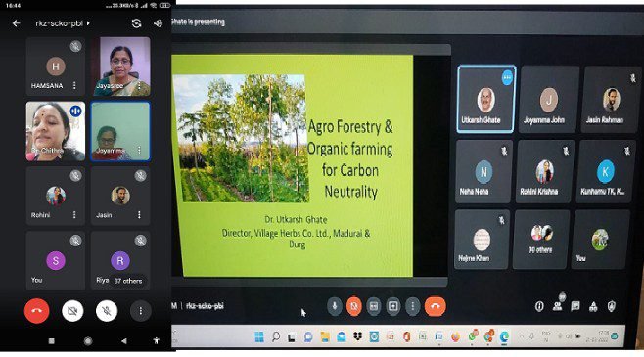Open the three-dot menu on Joyamma's phone tile

tap(139, 150)
